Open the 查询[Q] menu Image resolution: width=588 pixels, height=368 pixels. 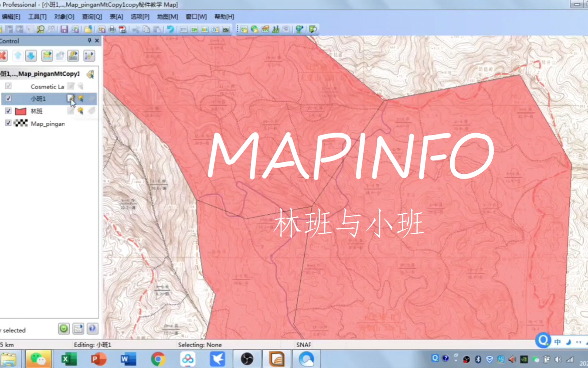(x=92, y=17)
